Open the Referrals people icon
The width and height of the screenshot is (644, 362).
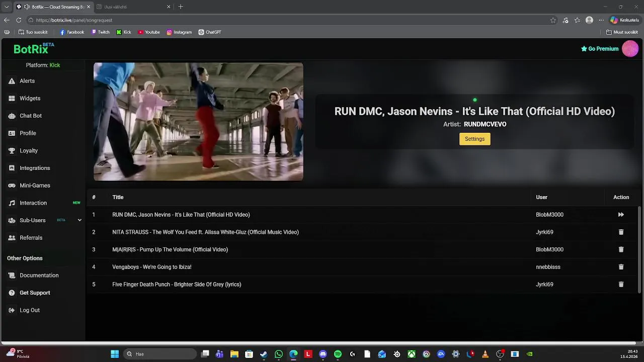(x=12, y=238)
